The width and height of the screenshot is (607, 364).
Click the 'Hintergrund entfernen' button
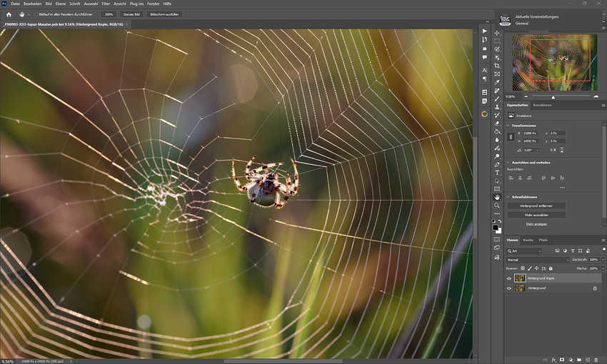pos(536,206)
